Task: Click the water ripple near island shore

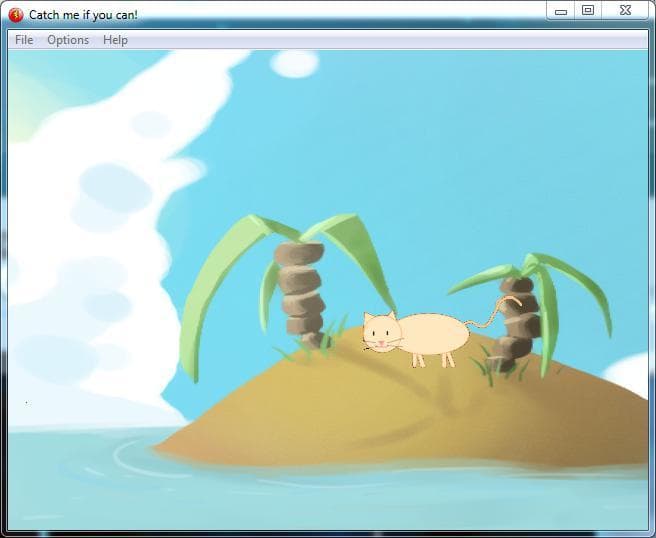Action: tap(138, 460)
